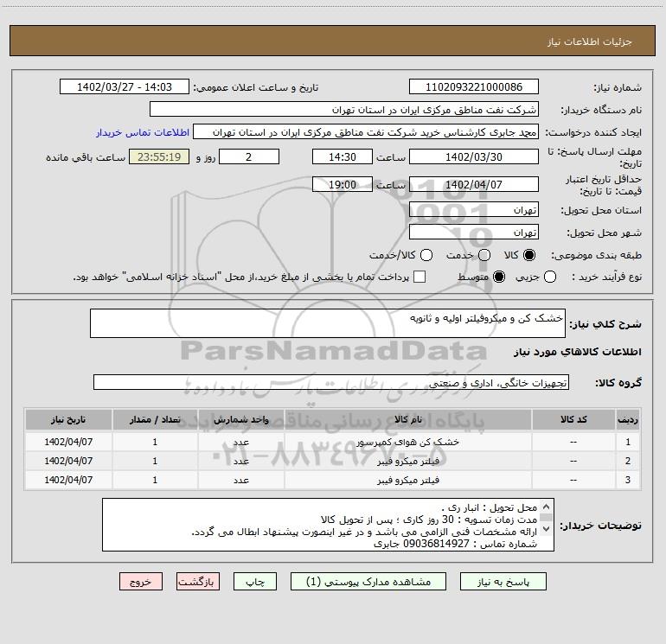Click the تعداد / مقدار column header
This screenshot has width=666, height=644.
155,420
